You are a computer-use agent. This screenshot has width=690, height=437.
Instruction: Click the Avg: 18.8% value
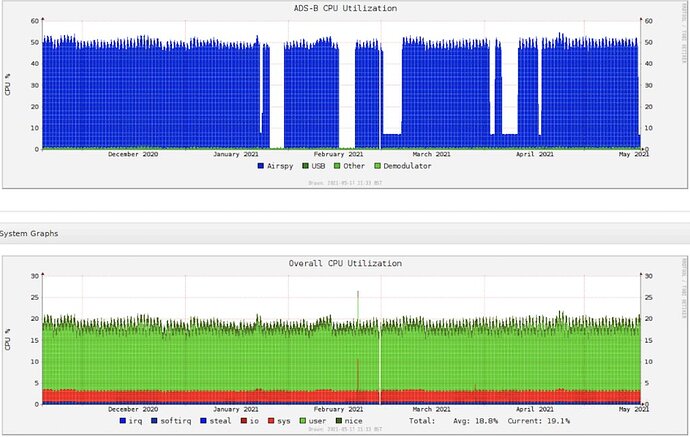click(x=475, y=421)
